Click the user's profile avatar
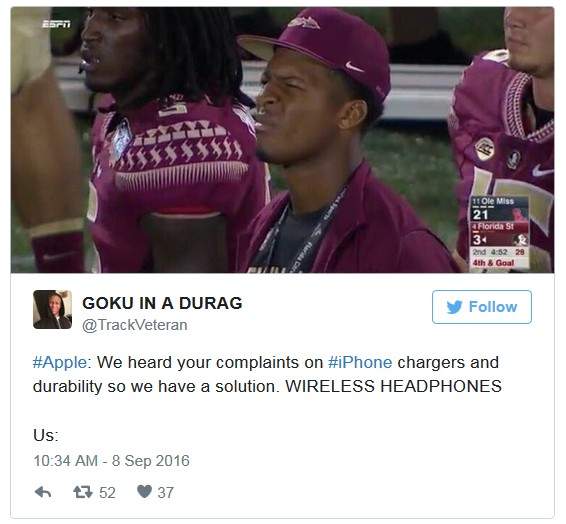Viewport: 566px width, 524px height. [52, 309]
